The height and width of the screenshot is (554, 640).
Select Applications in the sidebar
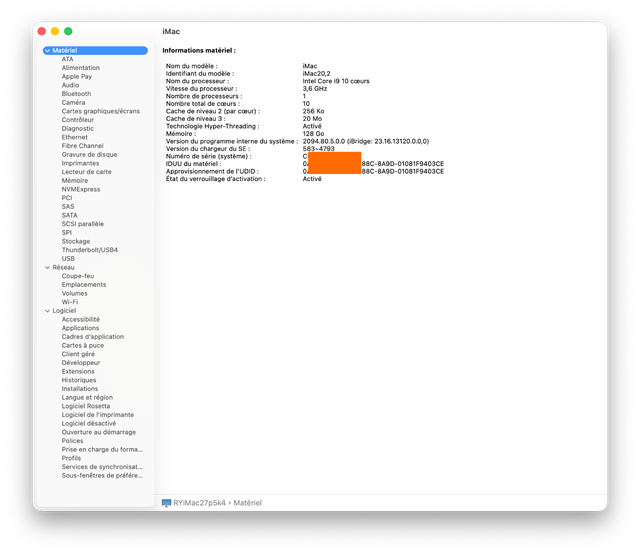(x=80, y=328)
